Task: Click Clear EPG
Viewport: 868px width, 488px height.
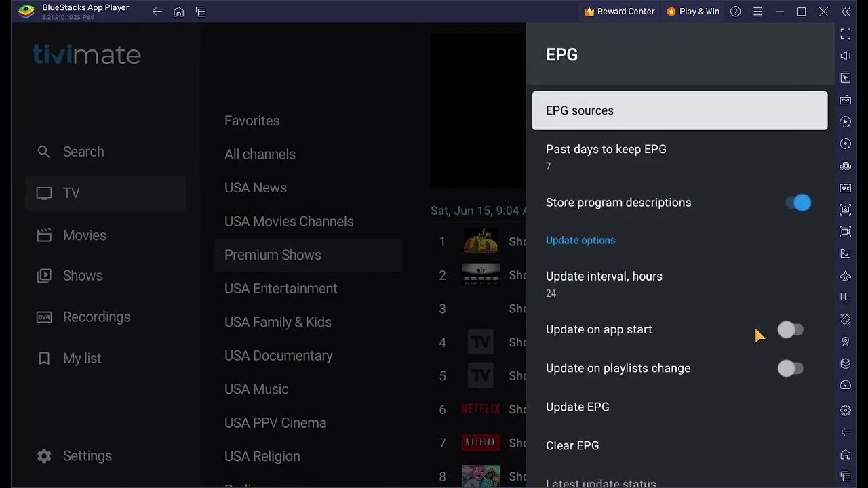Action: [x=572, y=445]
